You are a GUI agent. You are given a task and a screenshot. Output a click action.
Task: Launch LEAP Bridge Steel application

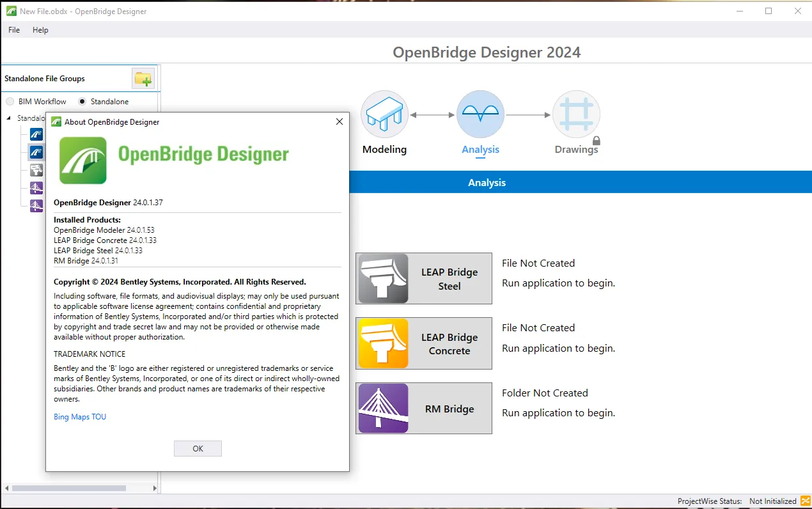click(424, 279)
